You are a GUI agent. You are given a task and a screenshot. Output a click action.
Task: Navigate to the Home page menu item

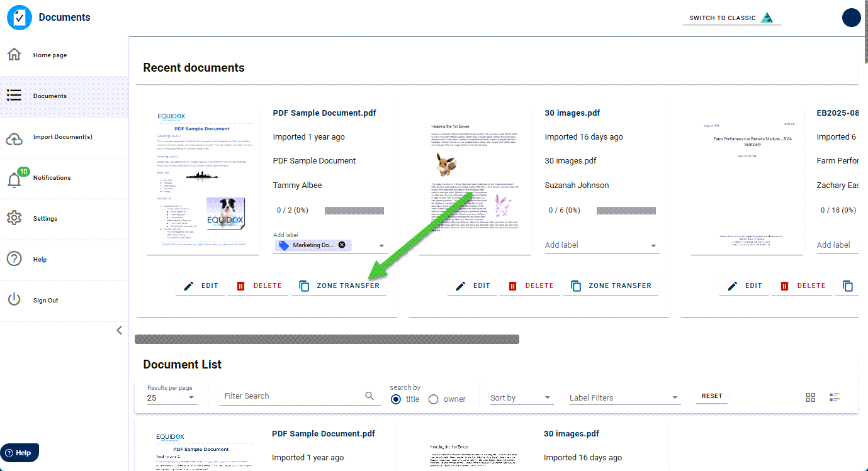point(14,54)
